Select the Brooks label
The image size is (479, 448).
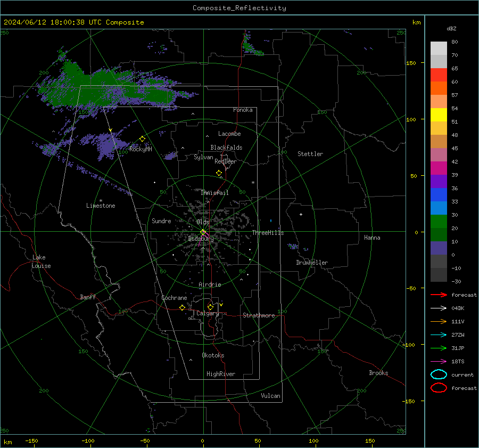[378, 373]
